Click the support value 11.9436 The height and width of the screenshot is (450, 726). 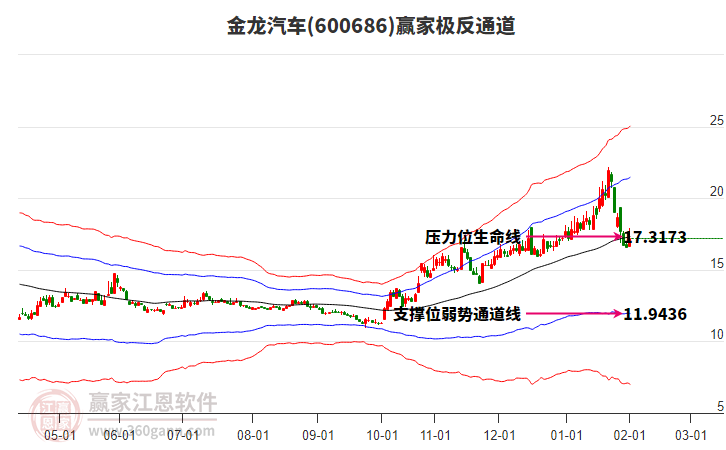click(x=655, y=314)
